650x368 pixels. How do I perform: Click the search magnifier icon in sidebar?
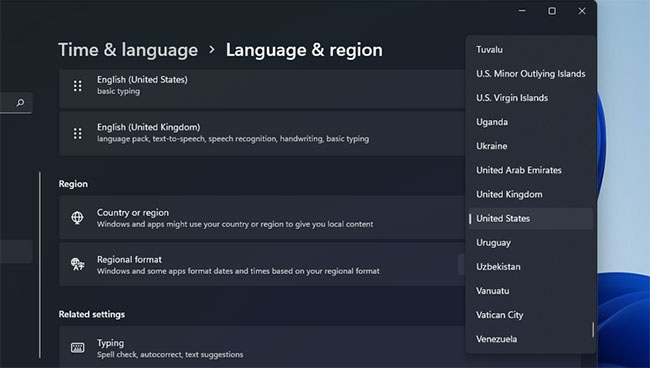(x=20, y=102)
